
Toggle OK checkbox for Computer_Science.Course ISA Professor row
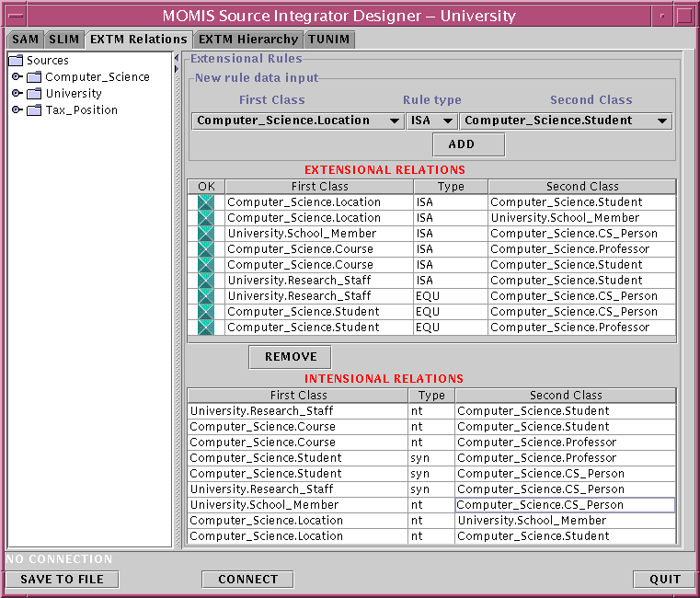(205, 249)
